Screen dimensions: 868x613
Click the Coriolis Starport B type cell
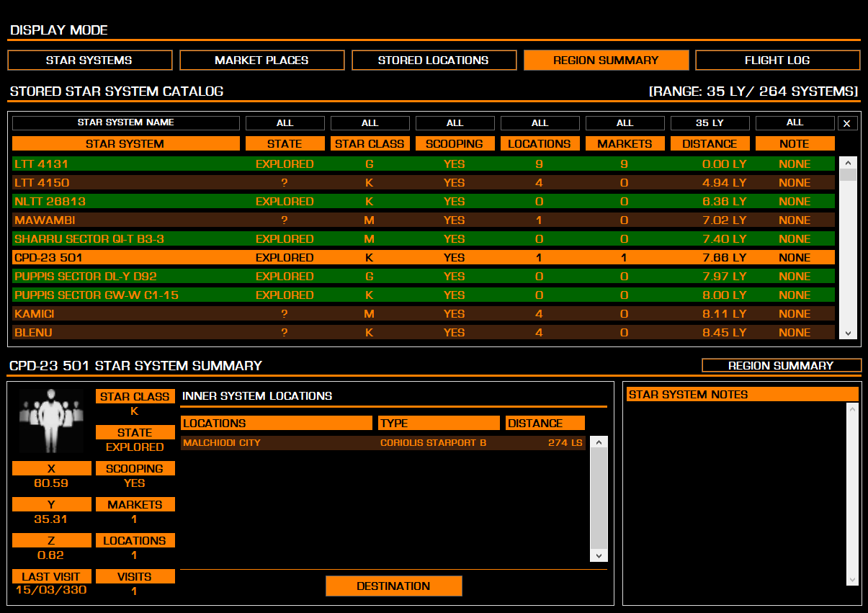(x=434, y=443)
